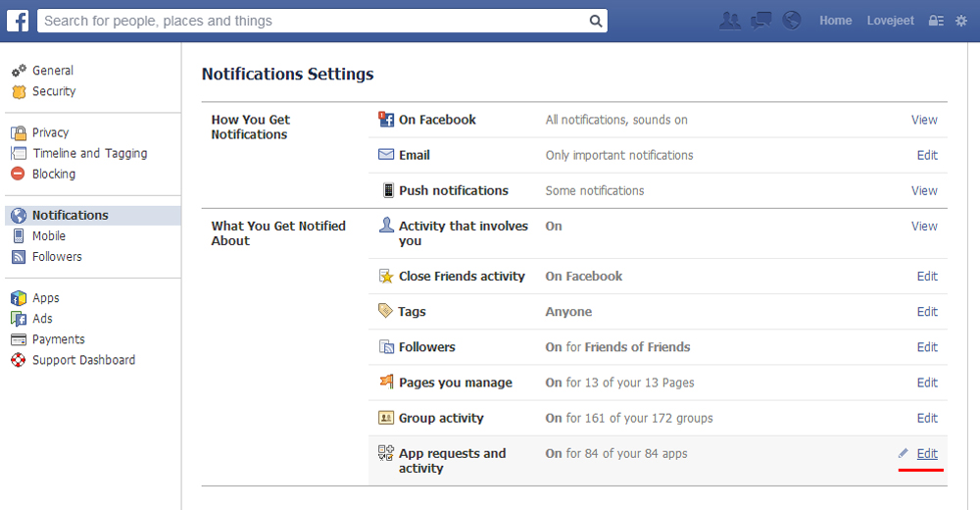Open the notifications globe in header
The height and width of the screenshot is (510, 980).
[x=791, y=21]
